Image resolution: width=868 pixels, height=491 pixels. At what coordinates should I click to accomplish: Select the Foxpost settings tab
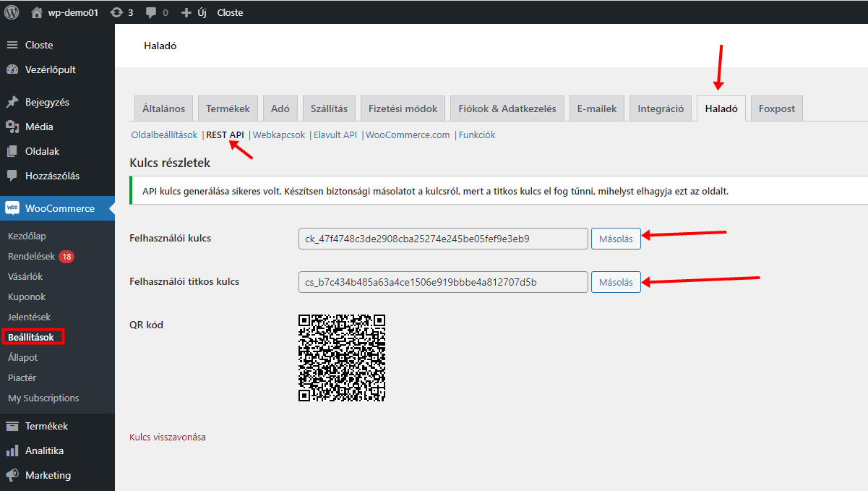(776, 108)
